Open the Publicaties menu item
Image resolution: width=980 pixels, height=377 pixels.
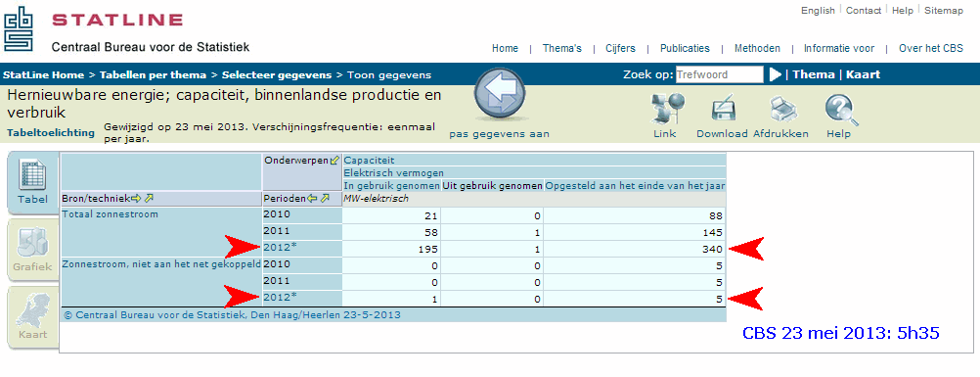[685, 48]
